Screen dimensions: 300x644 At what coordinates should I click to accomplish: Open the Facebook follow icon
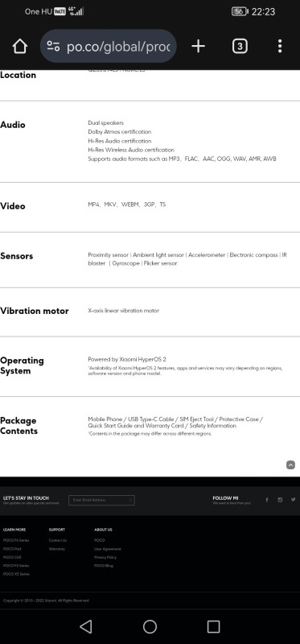coord(267,500)
